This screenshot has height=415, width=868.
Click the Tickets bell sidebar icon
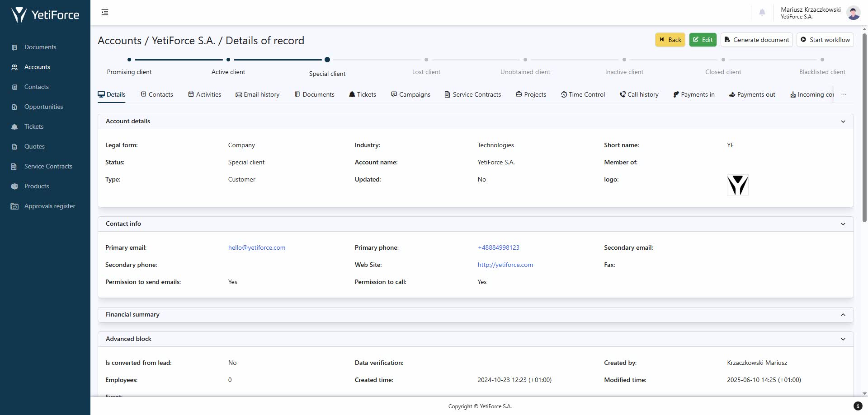[14, 127]
